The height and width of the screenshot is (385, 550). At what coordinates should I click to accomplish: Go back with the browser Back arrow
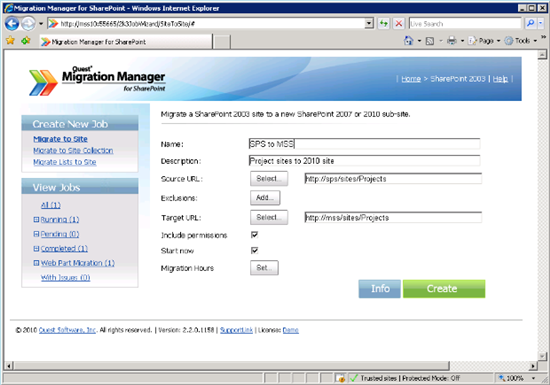pos(12,23)
